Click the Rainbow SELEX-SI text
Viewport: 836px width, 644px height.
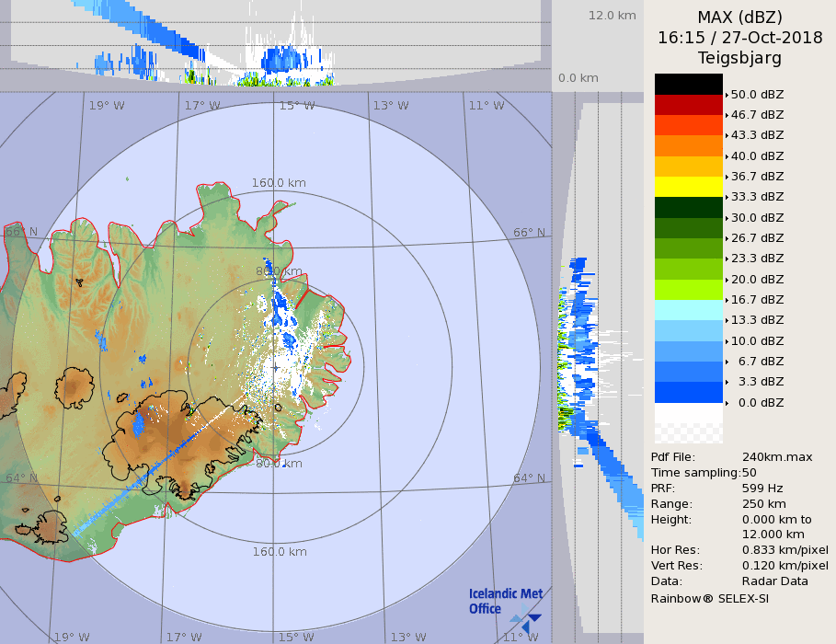click(x=709, y=598)
